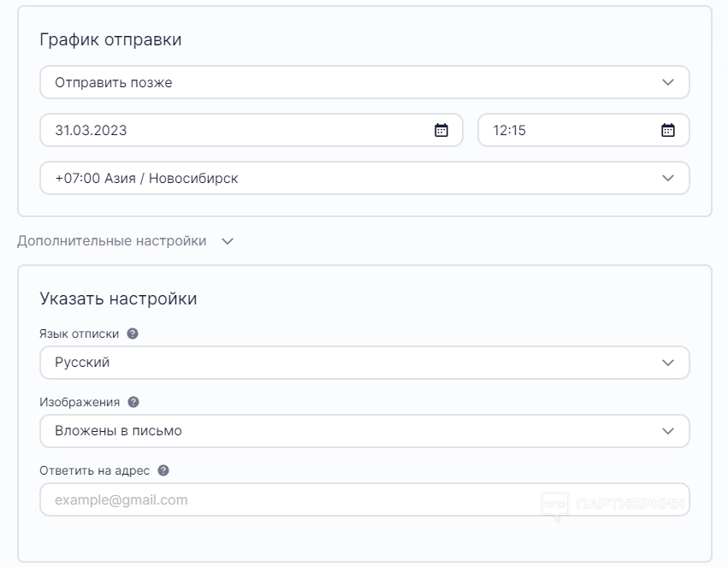Image resolution: width=728 pixels, height=567 pixels.
Task: Click the question mark next to Ответить на адрес
Action: 163,470
